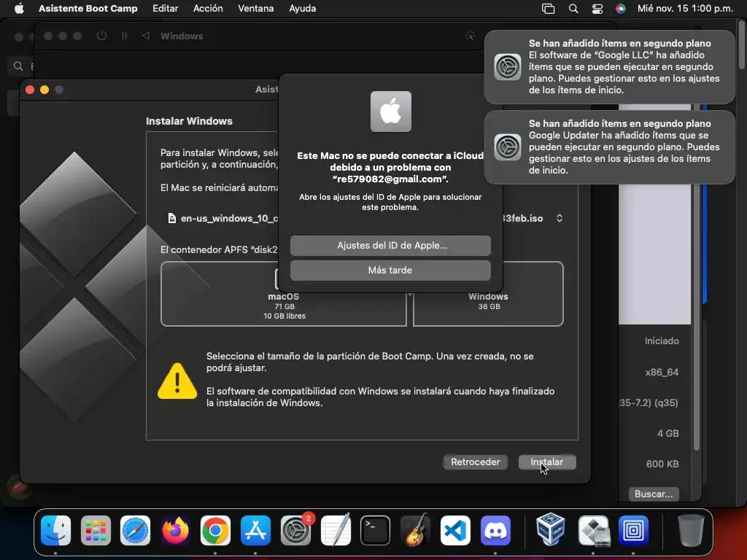Click the yellow warning icon
The width and height of the screenshot is (747, 560).
(177, 381)
